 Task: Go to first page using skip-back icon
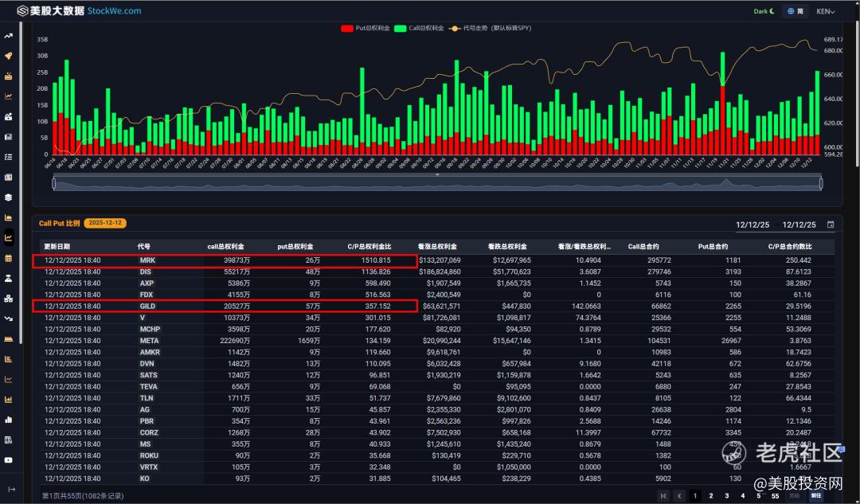(x=663, y=495)
